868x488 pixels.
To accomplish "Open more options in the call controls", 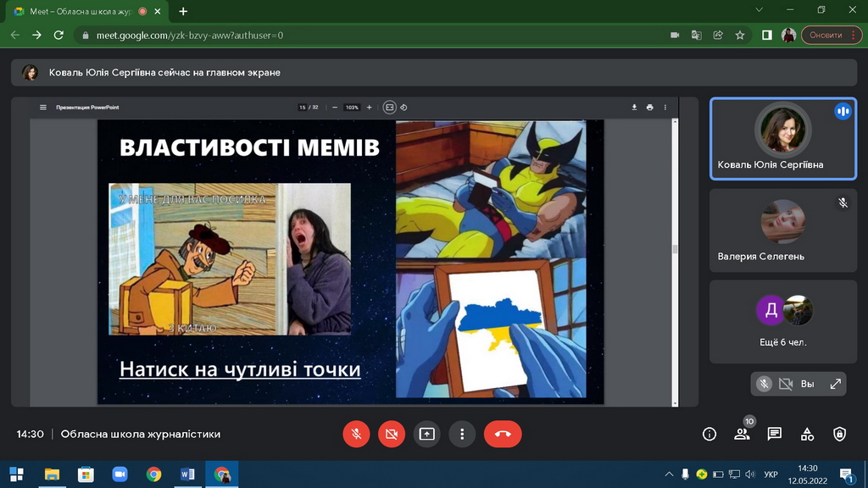I will (462, 435).
